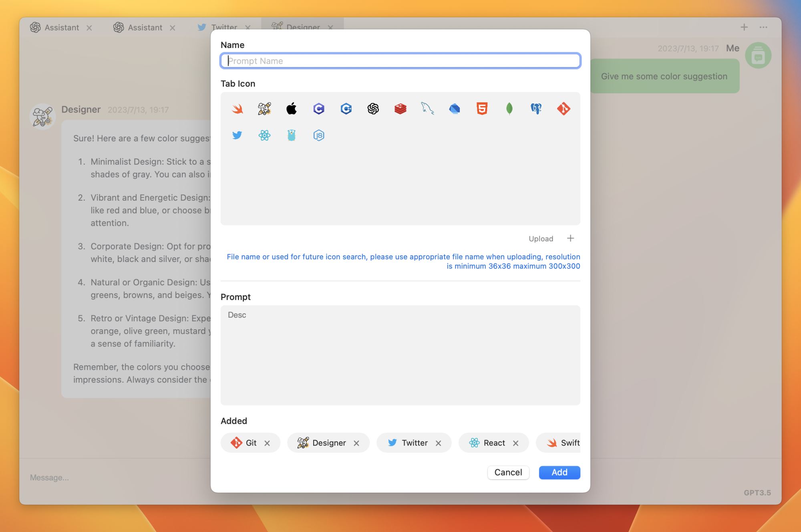Choose the Node.js hexagon icon

tap(319, 135)
